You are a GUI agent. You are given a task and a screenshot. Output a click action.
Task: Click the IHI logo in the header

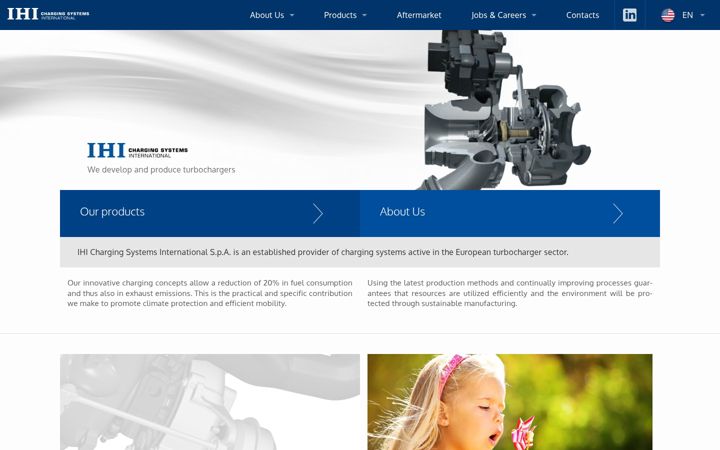point(48,14)
